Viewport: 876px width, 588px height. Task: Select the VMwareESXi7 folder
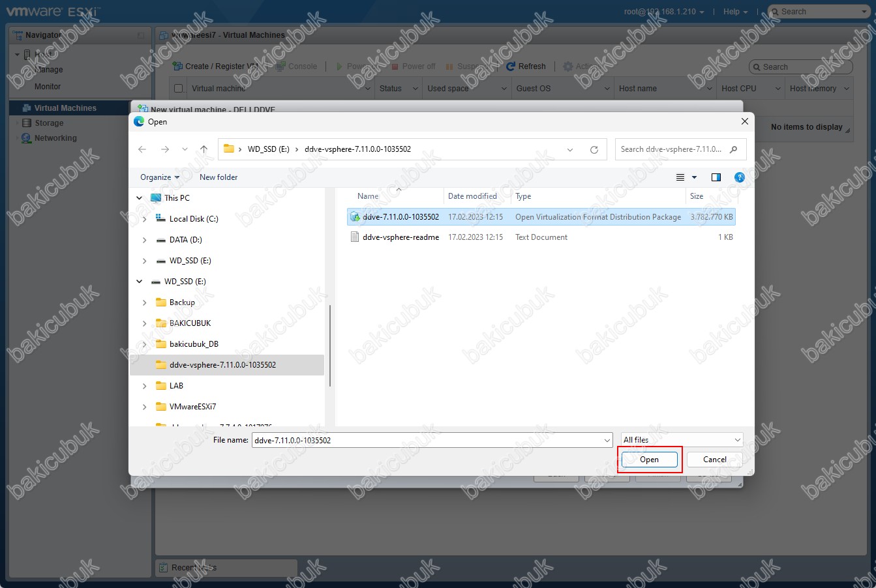(x=192, y=407)
